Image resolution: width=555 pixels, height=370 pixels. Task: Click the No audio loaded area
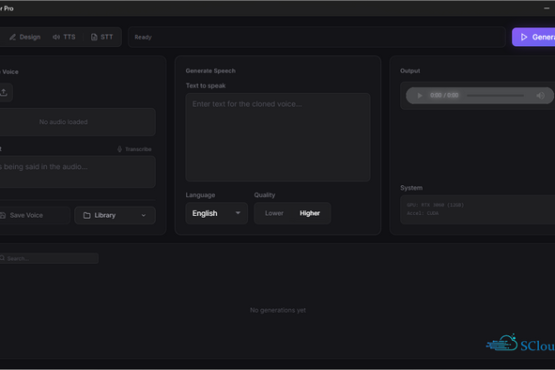[78, 122]
